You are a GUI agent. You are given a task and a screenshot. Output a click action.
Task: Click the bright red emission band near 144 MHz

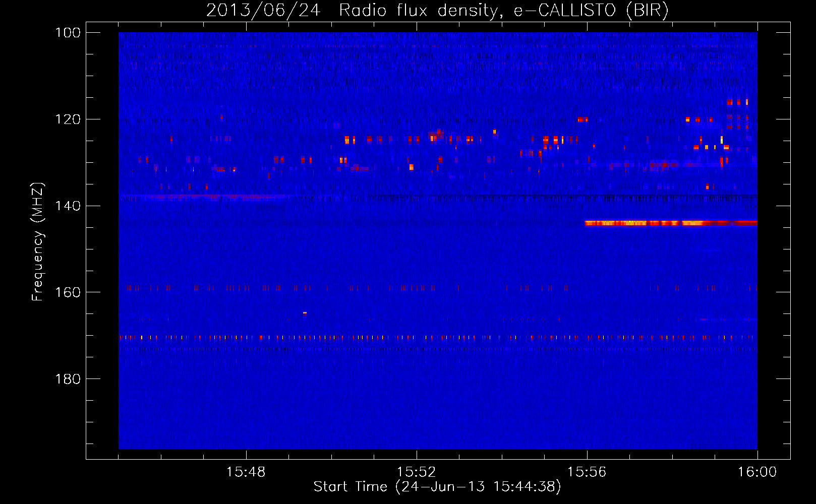671,223
